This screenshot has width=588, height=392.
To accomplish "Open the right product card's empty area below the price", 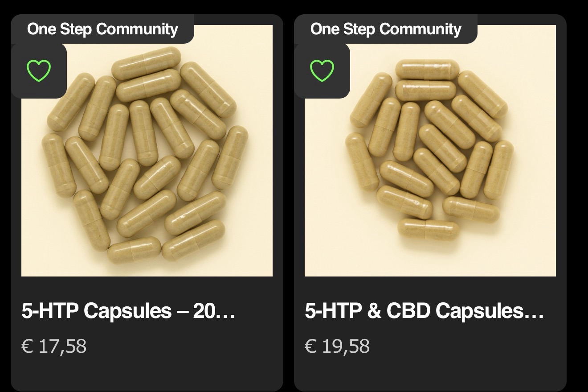I will [430, 372].
